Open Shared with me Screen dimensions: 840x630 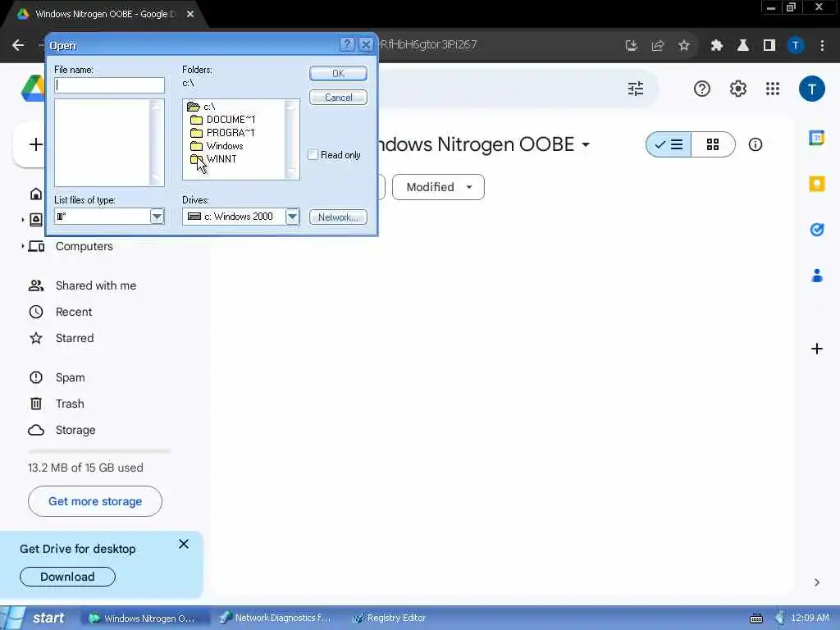96,285
